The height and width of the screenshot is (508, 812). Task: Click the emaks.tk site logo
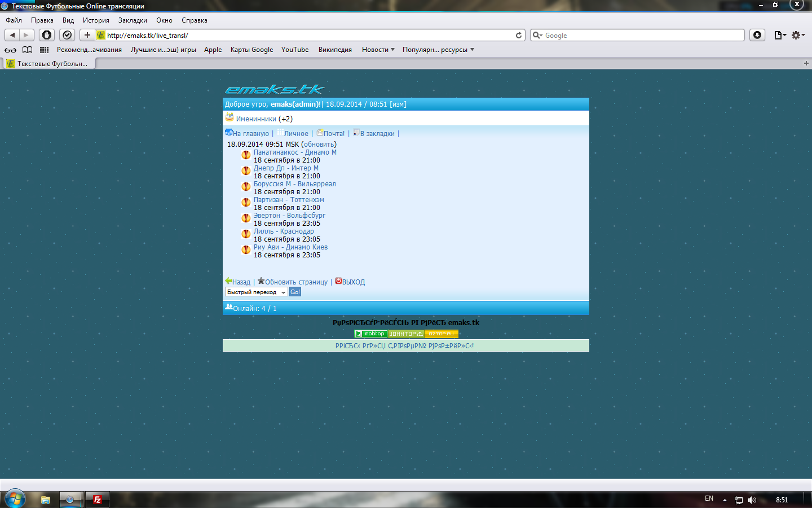pos(275,89)
